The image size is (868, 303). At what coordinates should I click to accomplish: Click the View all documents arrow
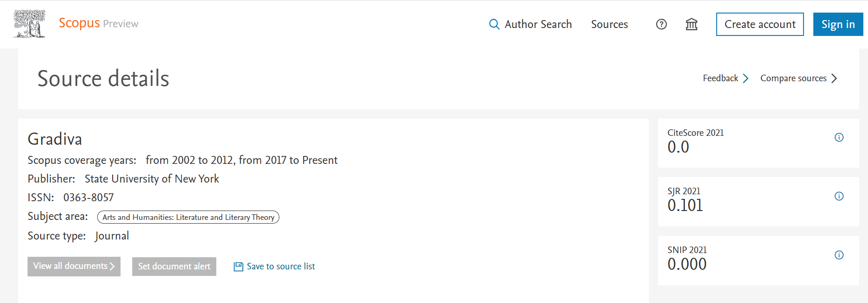(x=112, y=266)
